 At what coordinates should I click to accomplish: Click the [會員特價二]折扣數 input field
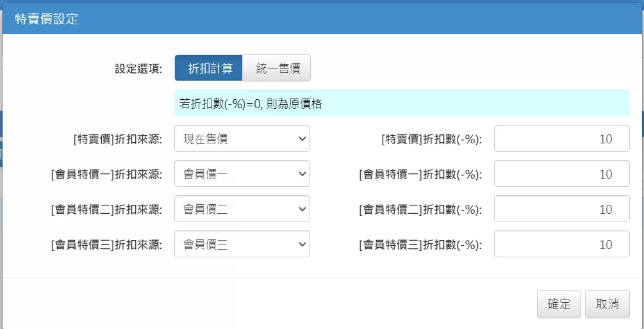click(561, 209)
